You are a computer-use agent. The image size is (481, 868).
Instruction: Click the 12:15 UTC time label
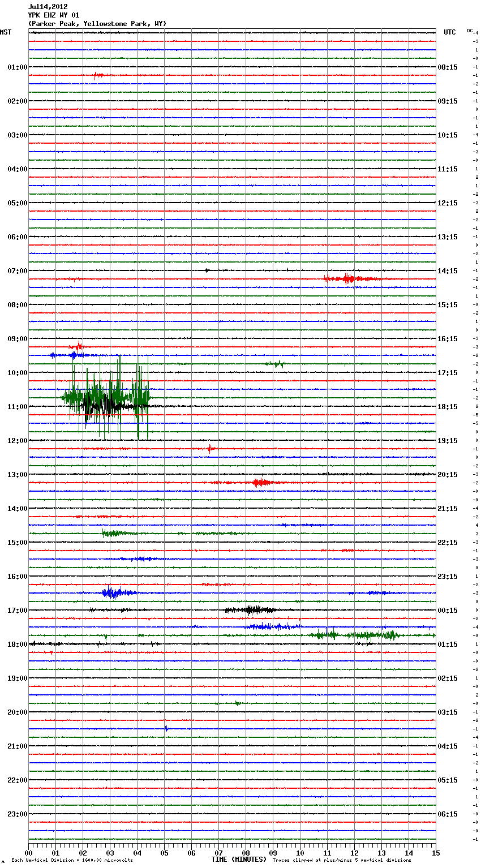click(x=448, y=203)
